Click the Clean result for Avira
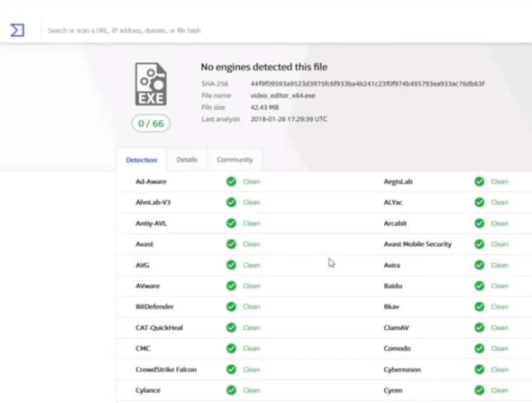The image size is (532, 403). coord(500,265)
